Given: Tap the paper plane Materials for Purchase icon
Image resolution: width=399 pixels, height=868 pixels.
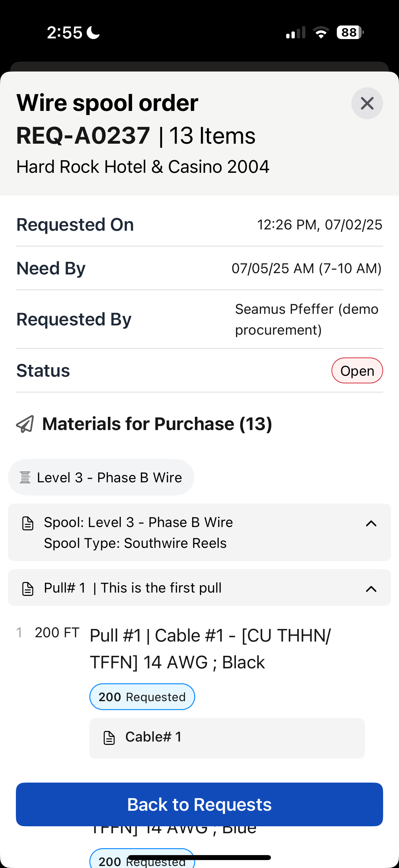Looking at the screenshot, I should pyautogui.click(x=25, y=424).
